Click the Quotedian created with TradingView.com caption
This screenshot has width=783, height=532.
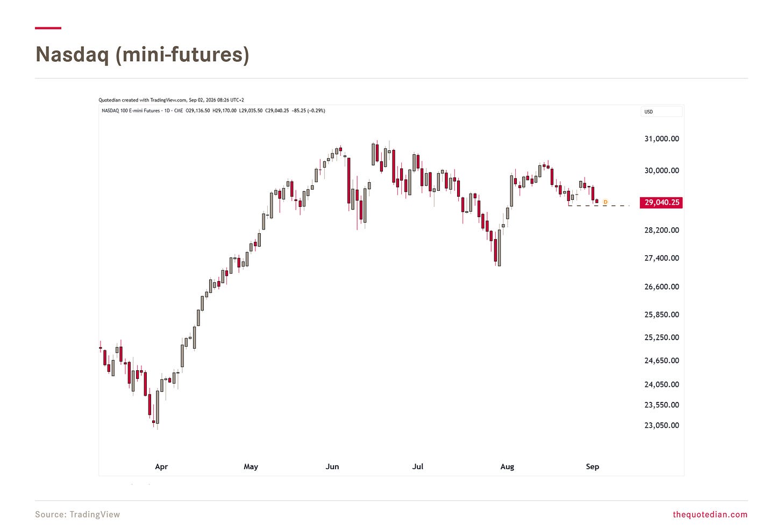click(x=171, y=100)
